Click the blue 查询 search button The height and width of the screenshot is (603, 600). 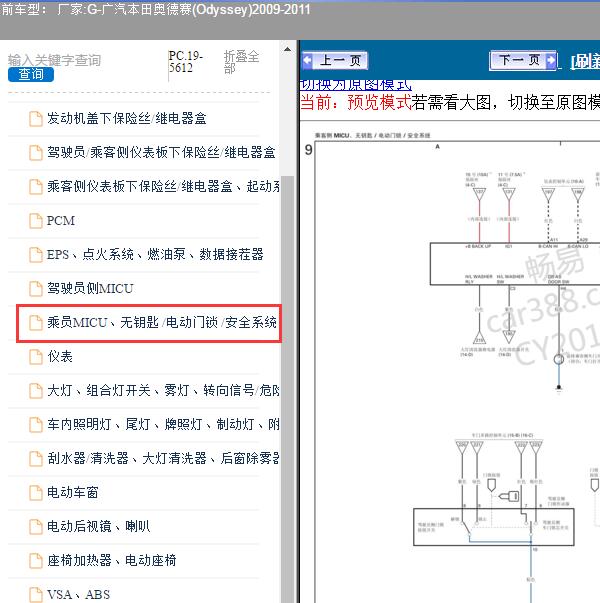click(x=31, y=74)
